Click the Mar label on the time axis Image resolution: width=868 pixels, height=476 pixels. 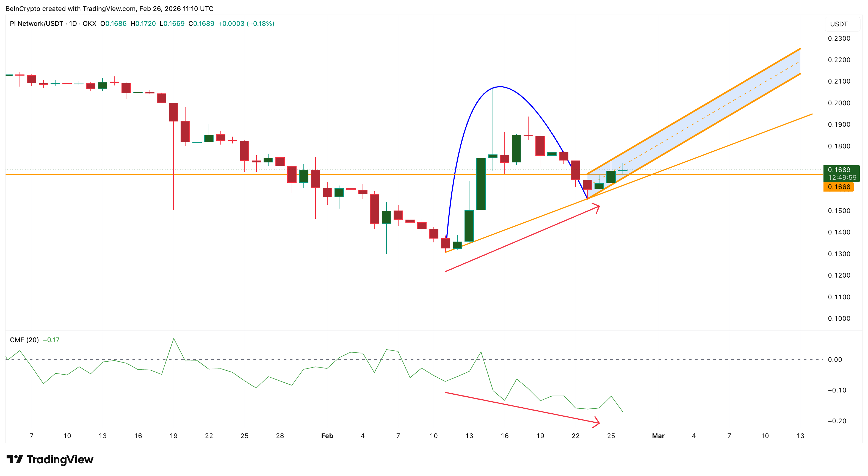coord(658,436)
